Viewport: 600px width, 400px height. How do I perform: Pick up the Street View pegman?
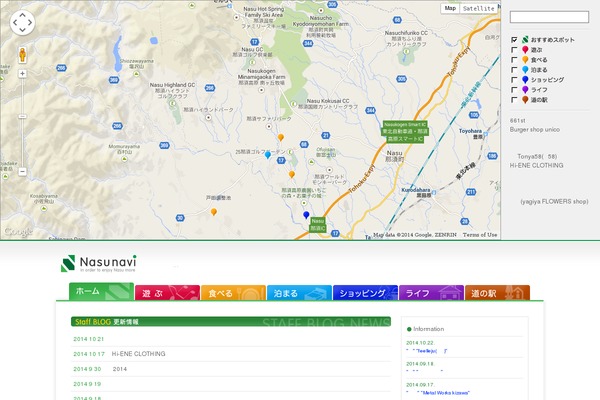click(x=22, y=55)
